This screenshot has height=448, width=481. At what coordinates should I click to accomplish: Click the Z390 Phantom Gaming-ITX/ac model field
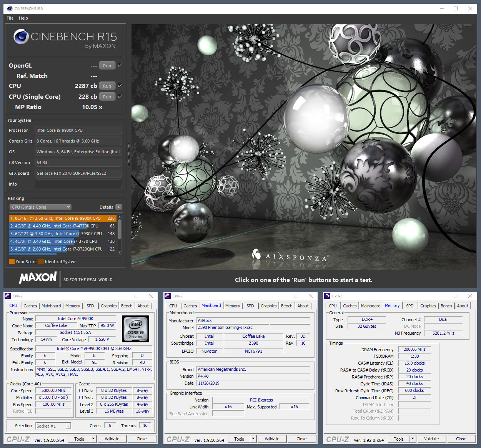[233, 327]
